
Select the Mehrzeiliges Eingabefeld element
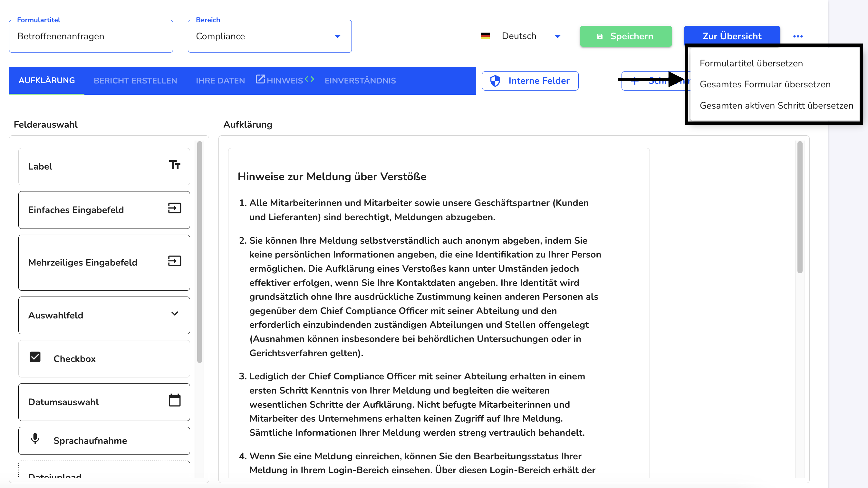104,263
